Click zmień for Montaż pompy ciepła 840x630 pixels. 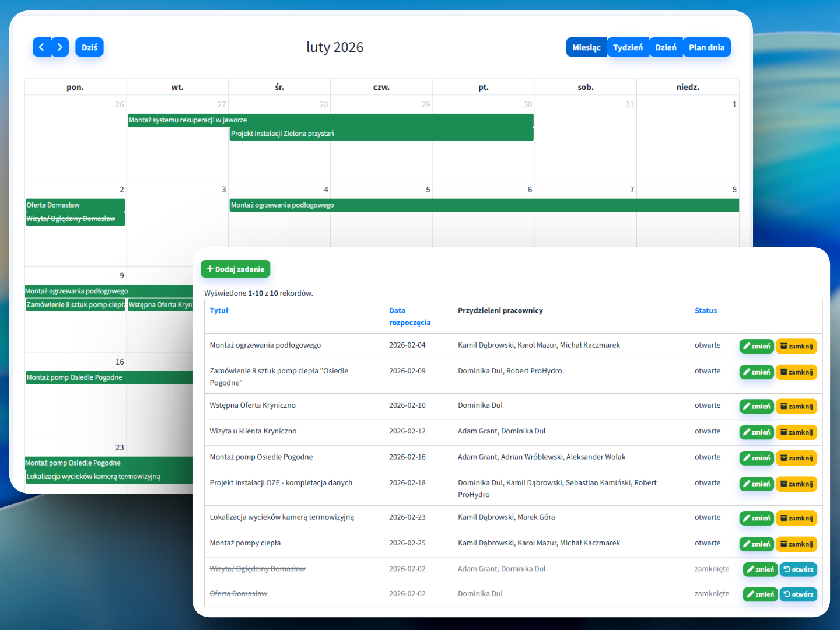(757, 544)
